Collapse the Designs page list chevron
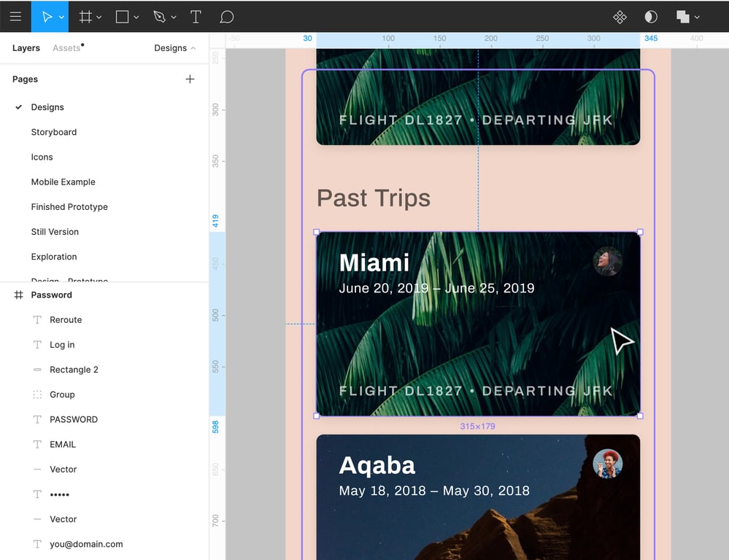 193,48
